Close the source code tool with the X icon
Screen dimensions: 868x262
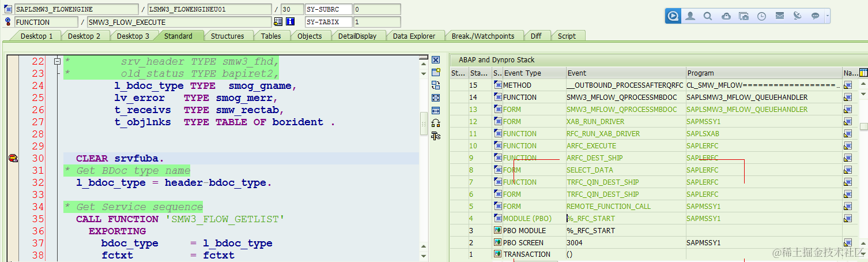pos(436,60)
